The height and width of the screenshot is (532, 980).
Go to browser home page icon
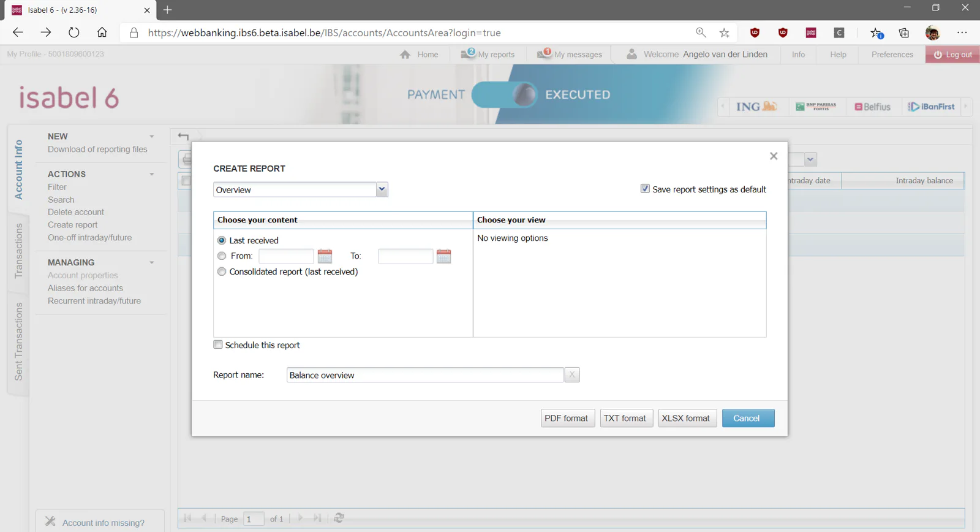click(x=102, y=32)
